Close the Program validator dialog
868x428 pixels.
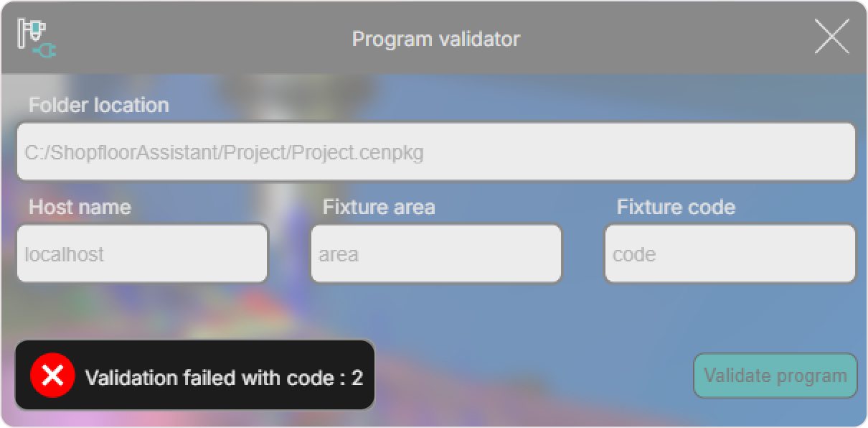point(831,37)
